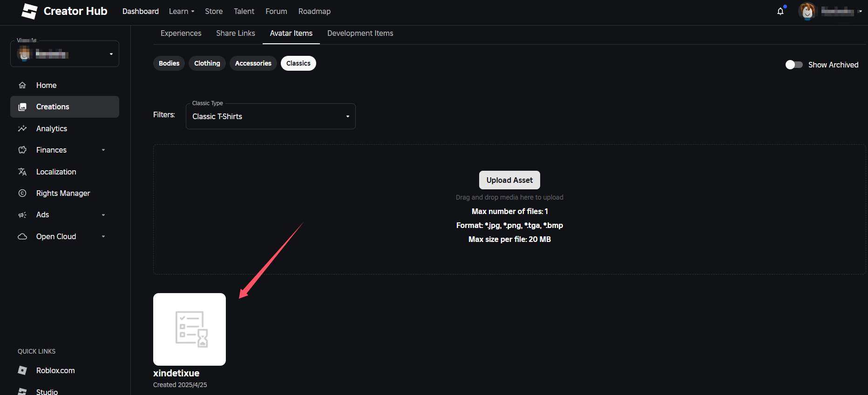868x395 pixels.
Task: Select the Accessories filter chip
Action: [x=253, y=63]
